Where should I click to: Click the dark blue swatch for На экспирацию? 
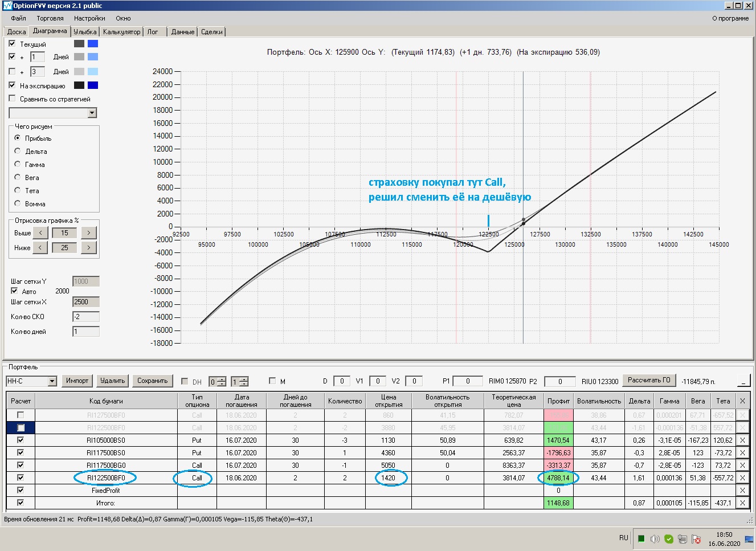pos(93,85)
